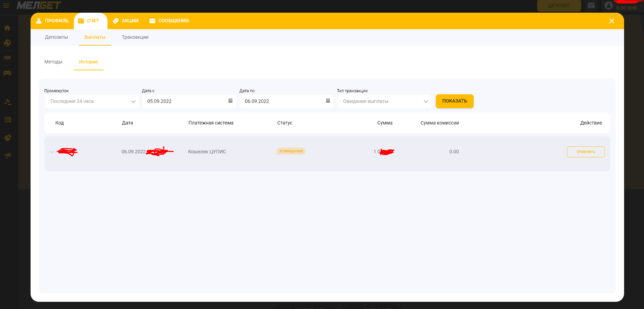Viewport: 644px width, 309px height.
Task: Click the Кошелек ЦУПИС payment system cell
Action: pyautogui.click(x=207, y=152)
